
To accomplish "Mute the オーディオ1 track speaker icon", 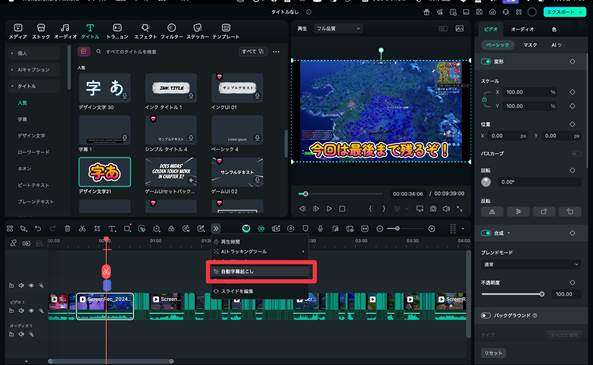I will [x=22, y=334].
